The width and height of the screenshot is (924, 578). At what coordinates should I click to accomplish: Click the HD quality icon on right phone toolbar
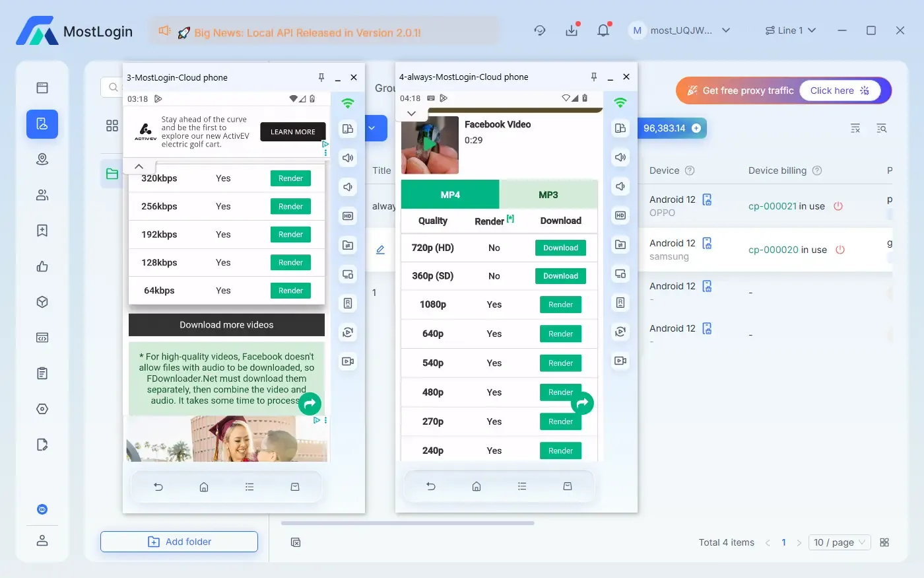[620, 215]
